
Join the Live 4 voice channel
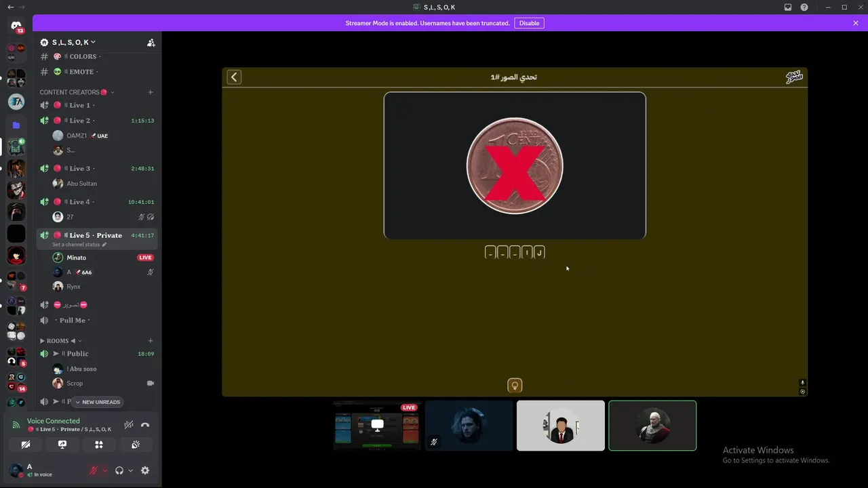pyautogui.click(x=97, y=202)
